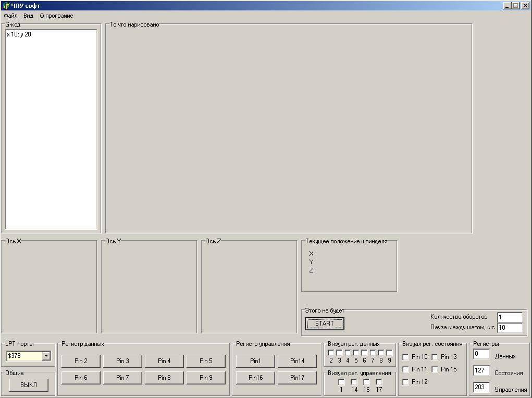Open the О программе menu

tap(56, 16)
